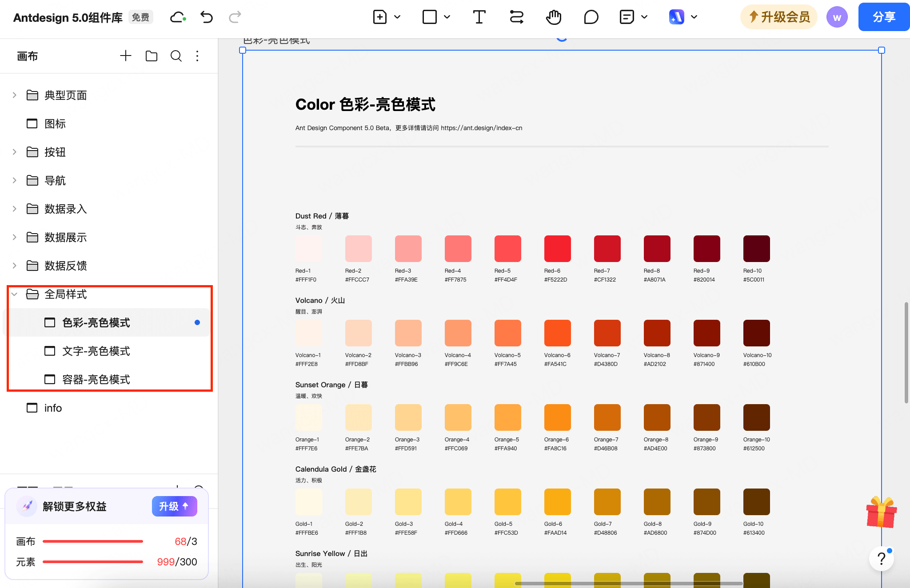
Task: Click the cloud sync status icon
Action: 178,17
